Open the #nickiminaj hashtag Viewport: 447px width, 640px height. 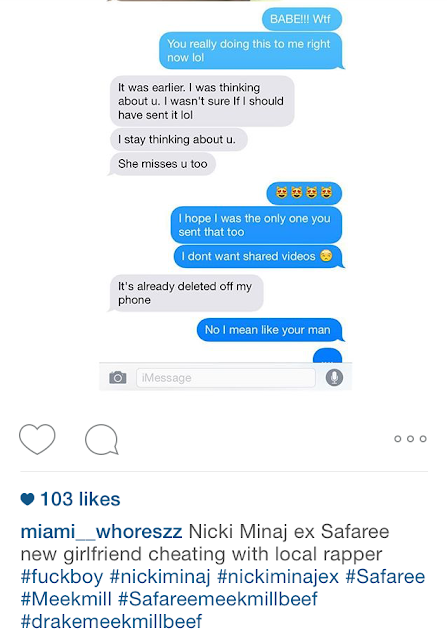[160, 577]
